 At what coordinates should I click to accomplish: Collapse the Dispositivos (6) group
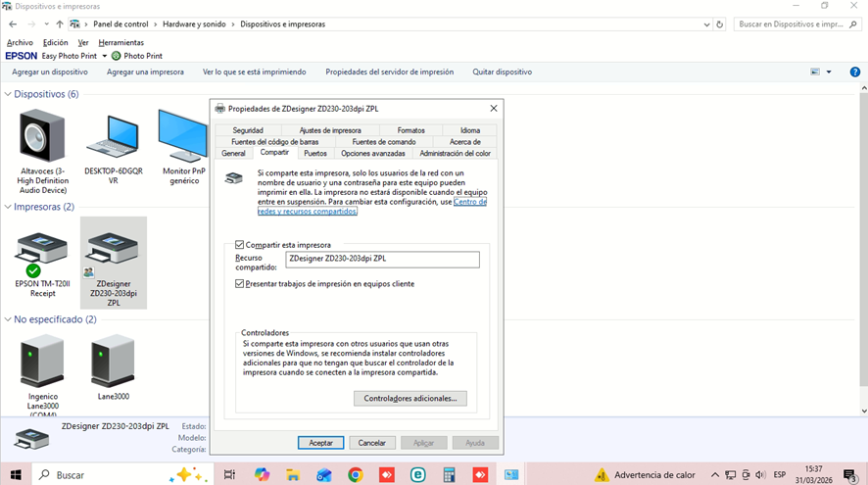pos(8,94)
